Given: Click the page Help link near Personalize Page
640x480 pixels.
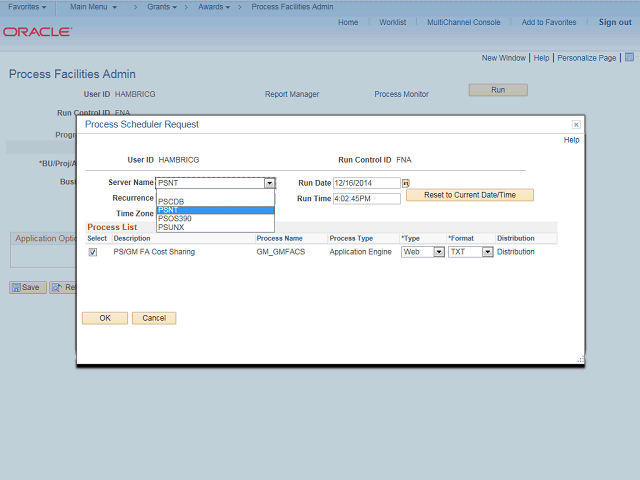Looking at the screenshot, I should tap(542, 58).
